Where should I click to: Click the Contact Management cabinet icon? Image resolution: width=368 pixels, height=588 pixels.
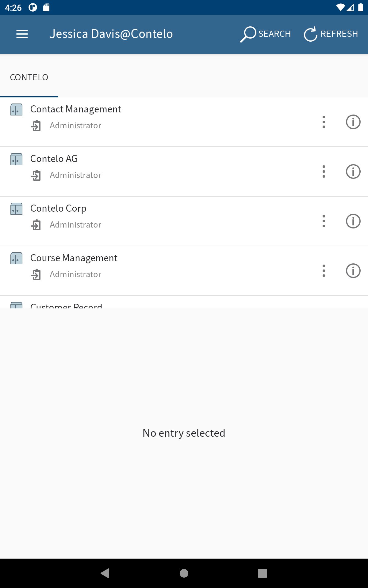coord(17,109)
